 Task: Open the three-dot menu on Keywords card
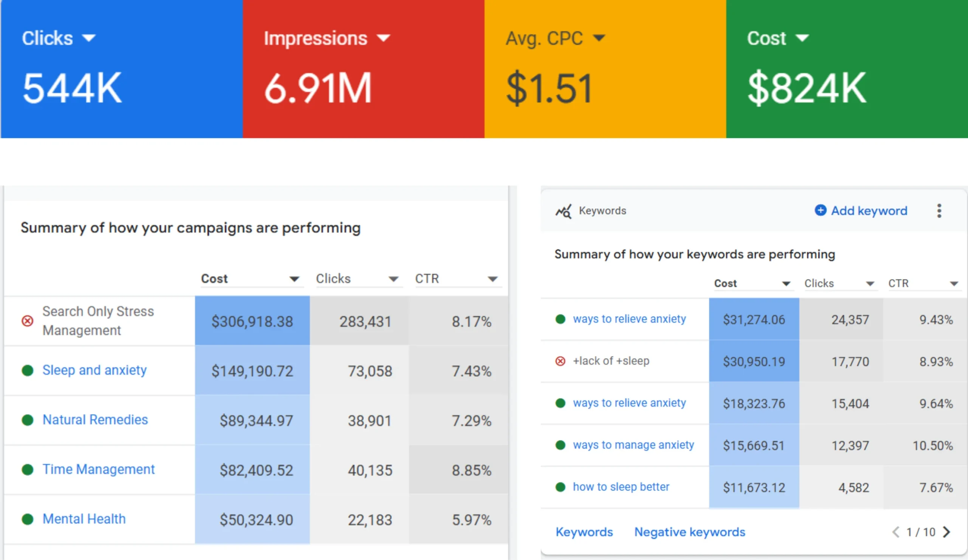click(x=939, y=211)
